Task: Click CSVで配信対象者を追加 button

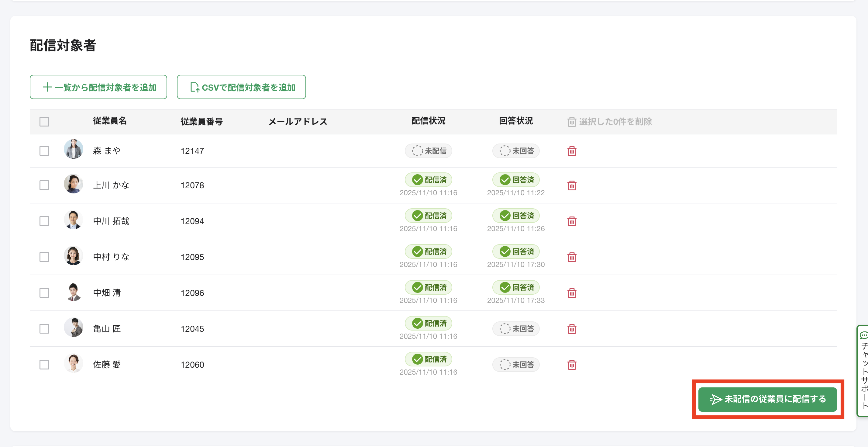Action: coord(241,87)
